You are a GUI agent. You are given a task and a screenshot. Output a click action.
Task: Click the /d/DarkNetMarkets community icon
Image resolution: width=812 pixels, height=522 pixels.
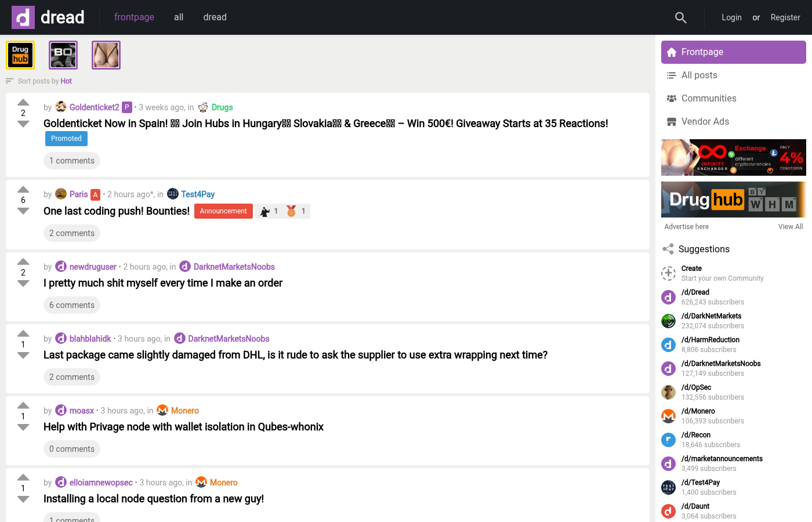[x=669, y=321]
